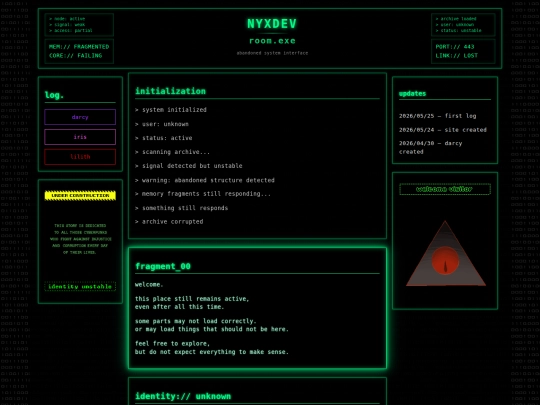This screenshot has height=405, width=540.
Task: Open the darcy log link
Action: 80,117
